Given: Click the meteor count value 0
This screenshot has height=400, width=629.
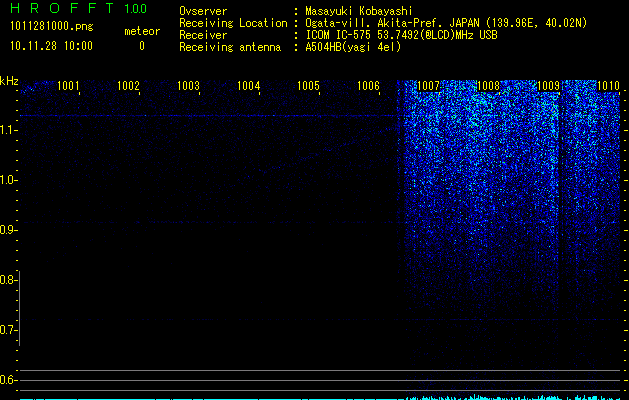Looking at the screenshot, I should [142, 46].
